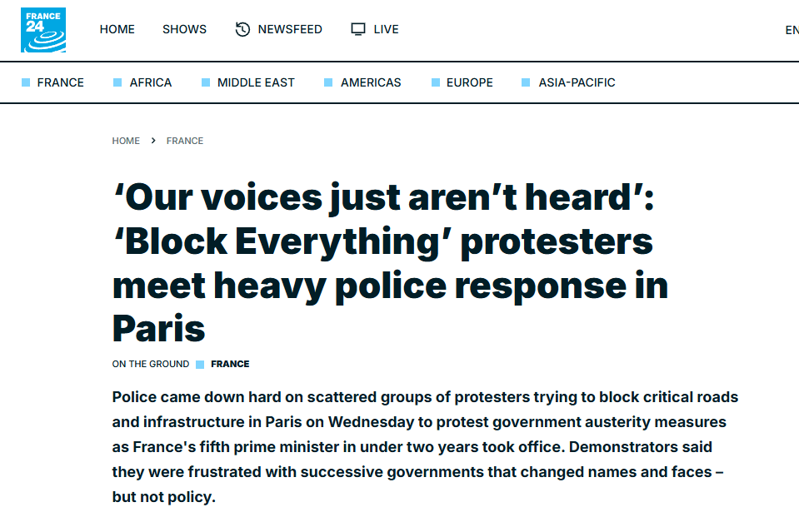The width and height of the screenshot is (799, 532).
Task: Click the Home breadcrumb link
Action: point(126,141)
